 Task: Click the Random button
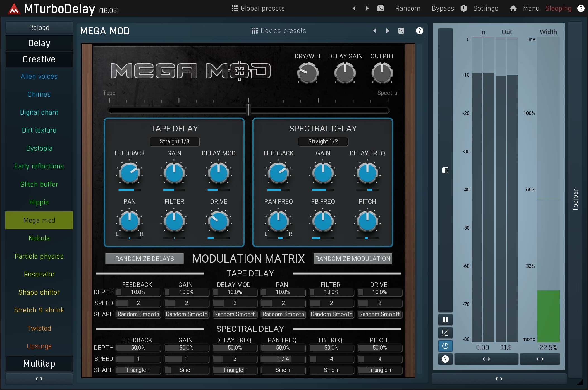408,8
